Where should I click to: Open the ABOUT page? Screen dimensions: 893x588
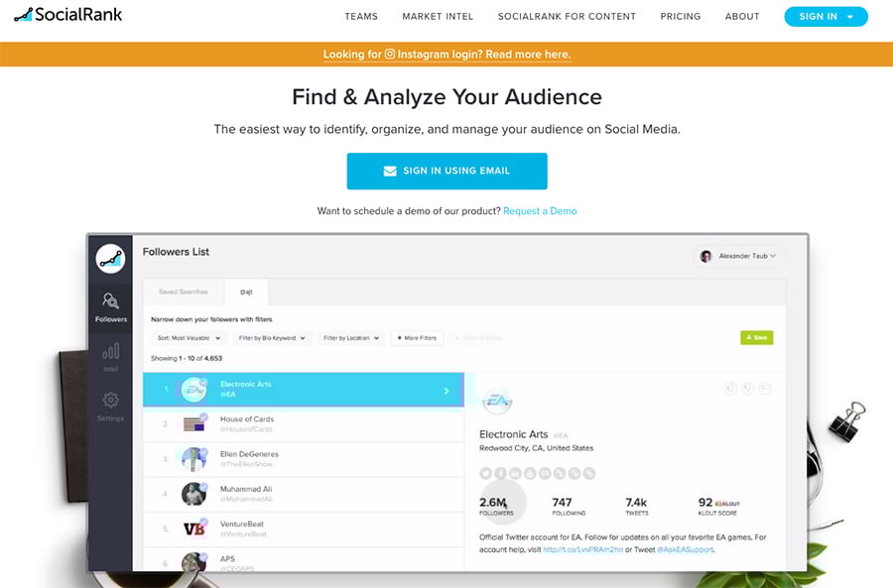click(742, 17)
